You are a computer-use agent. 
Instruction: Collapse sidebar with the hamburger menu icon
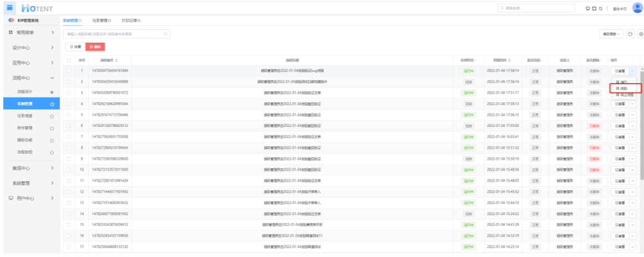[x=9, y=8]
